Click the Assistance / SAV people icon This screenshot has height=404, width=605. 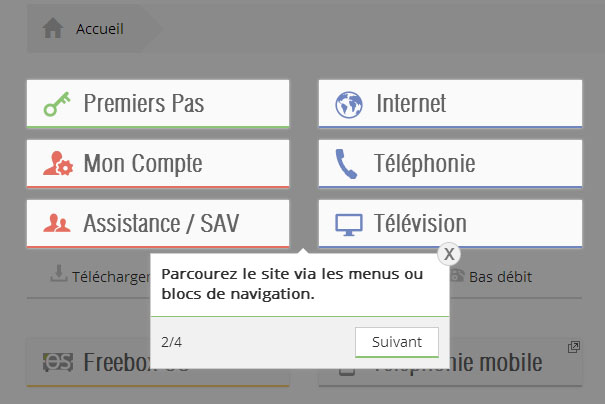pyautogui.click(x=58, y=223)
